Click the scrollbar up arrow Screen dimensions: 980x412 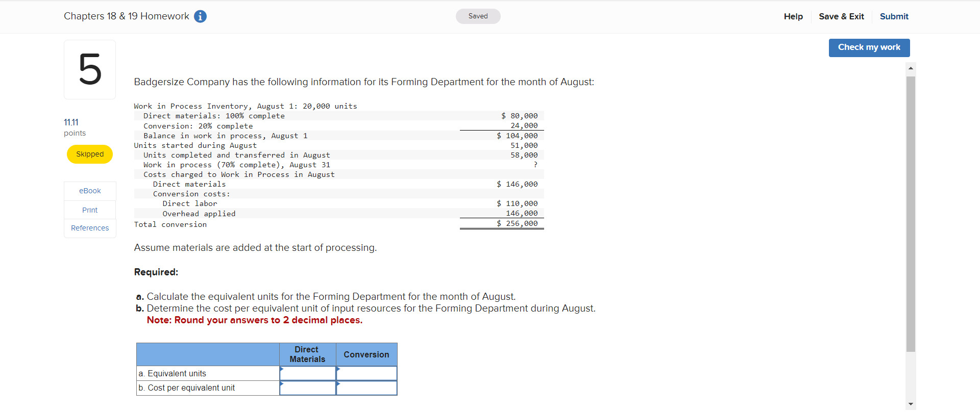(911, 68)
